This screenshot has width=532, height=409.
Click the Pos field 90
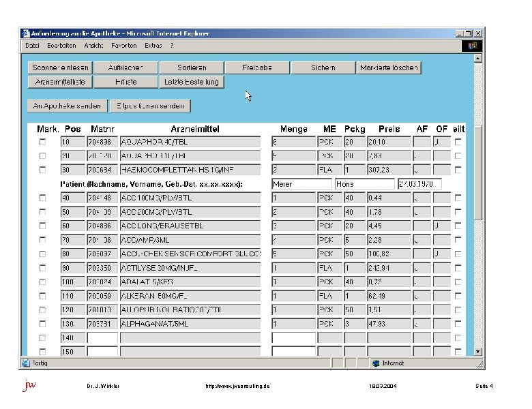click(73, 268)
